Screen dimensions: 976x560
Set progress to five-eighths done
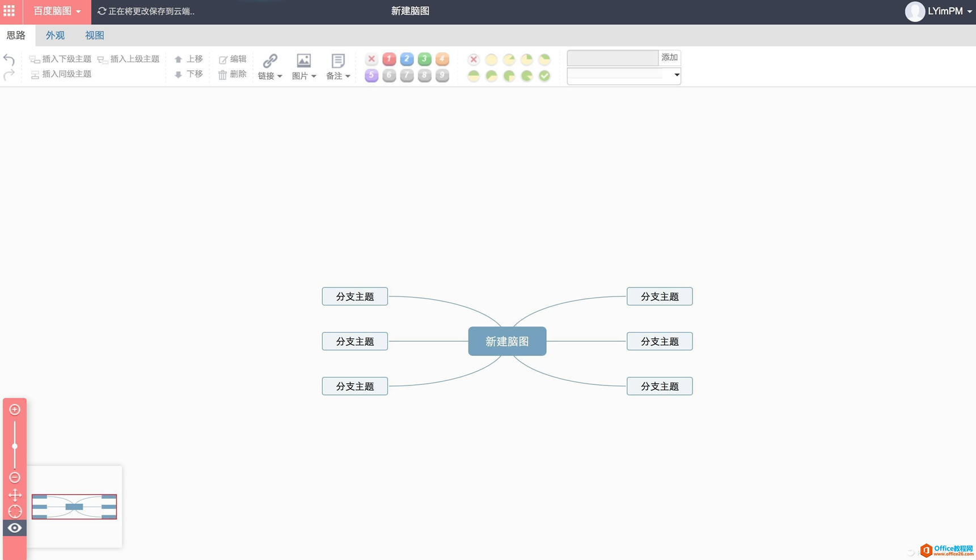tap(491, 75)
